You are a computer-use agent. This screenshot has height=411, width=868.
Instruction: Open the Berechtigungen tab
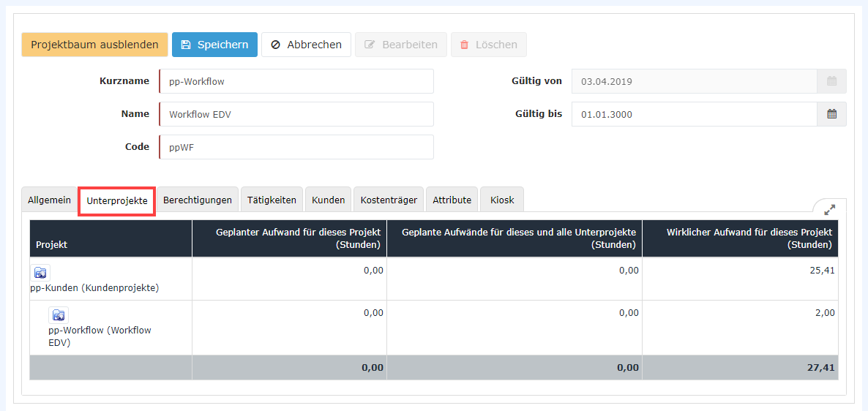(x=198, y=200)
